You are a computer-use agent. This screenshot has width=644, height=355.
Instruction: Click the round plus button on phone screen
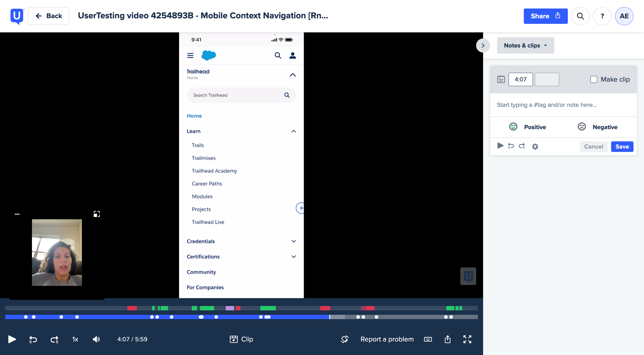click(300, 208)
